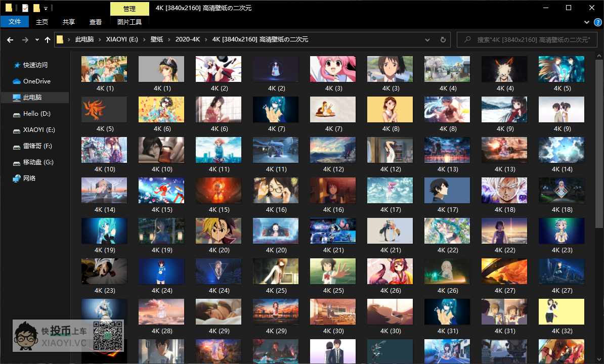Select the 4K (10) person sleeping by bottle thumbnail
604x364 pixels.
pyautogui.click(x=161, y=150)
